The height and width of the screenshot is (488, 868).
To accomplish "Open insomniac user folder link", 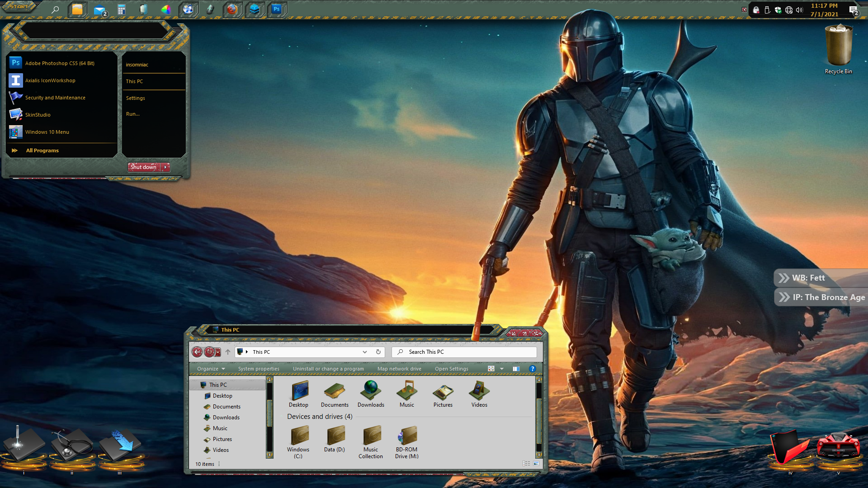I will [154, 65].
